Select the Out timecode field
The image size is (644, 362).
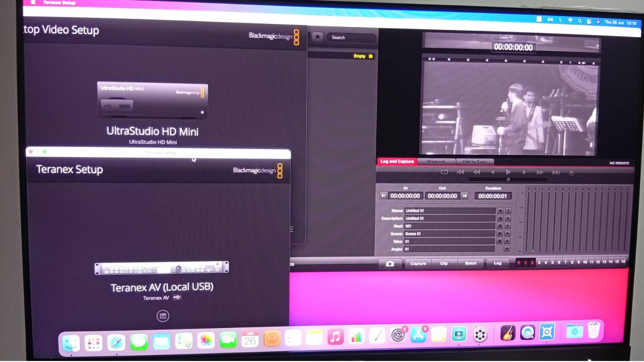(442, 196)
